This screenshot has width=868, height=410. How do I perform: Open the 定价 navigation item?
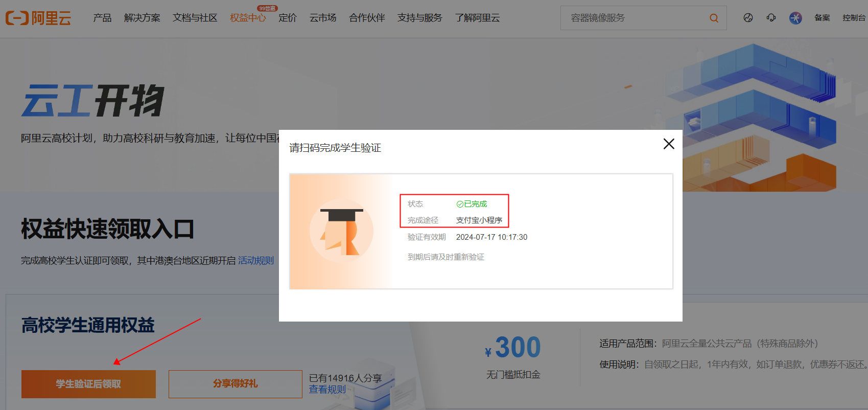[288, 18]
